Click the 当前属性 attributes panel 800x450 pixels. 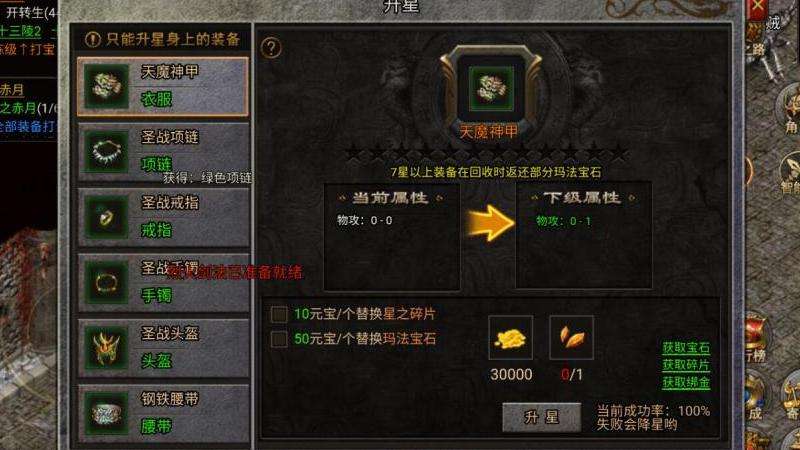pos(392,237)
